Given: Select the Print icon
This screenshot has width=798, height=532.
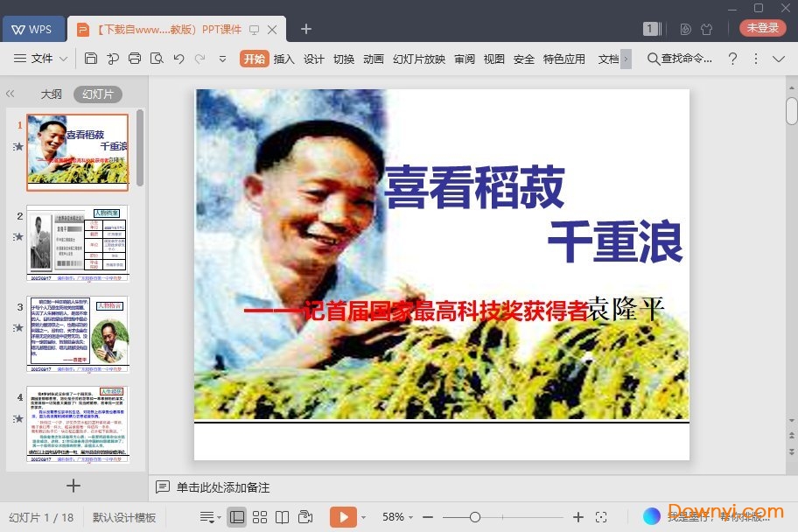Looking at the screenshot, I should pos(135,59).
